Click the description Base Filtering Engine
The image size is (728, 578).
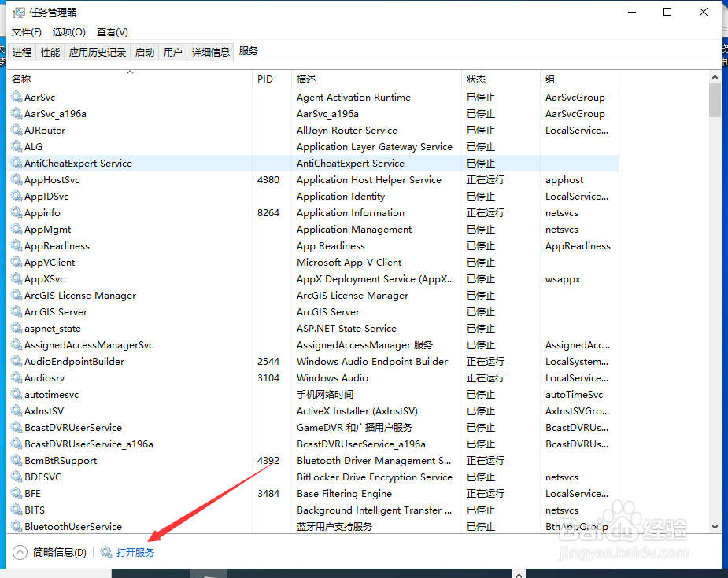point(344,494)
